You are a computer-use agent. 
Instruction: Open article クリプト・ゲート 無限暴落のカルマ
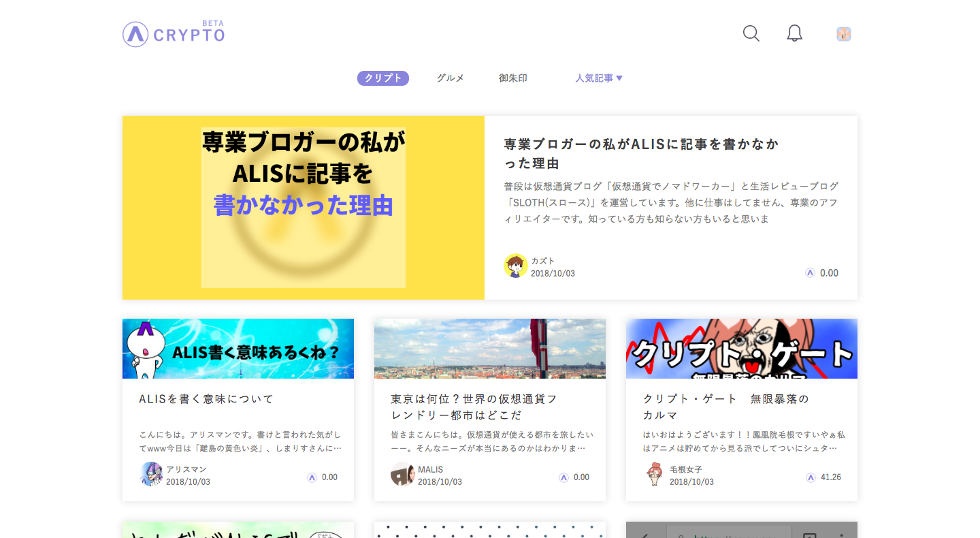[x=725, y=407]
